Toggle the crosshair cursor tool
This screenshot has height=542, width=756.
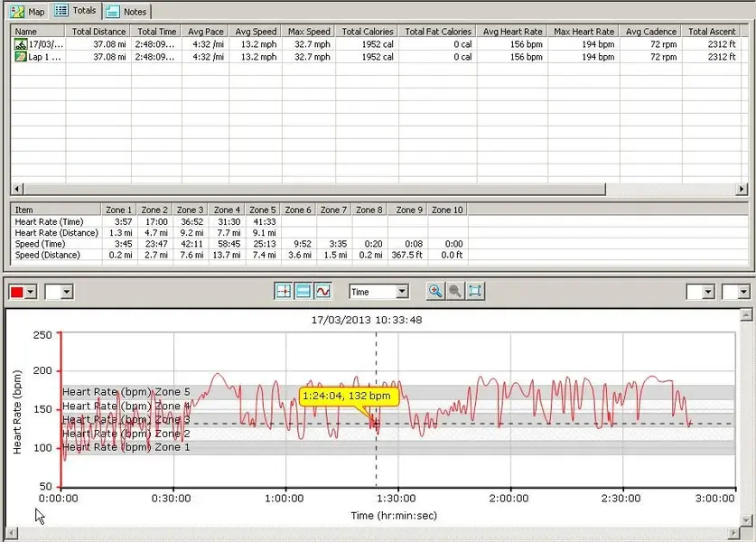click(x=283, y=291)
